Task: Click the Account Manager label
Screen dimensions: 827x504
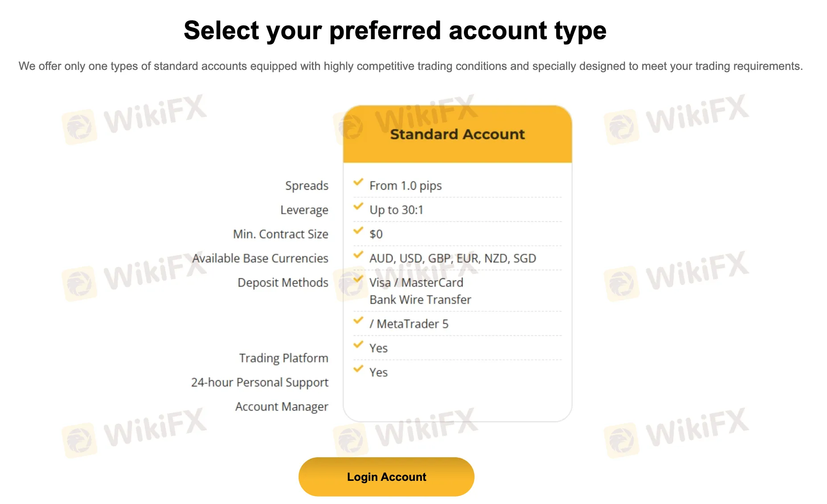Action: click(281, 406)
